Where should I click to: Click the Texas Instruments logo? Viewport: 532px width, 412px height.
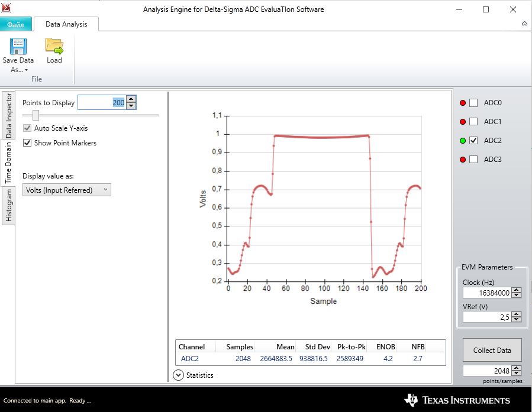coord(457,400)
